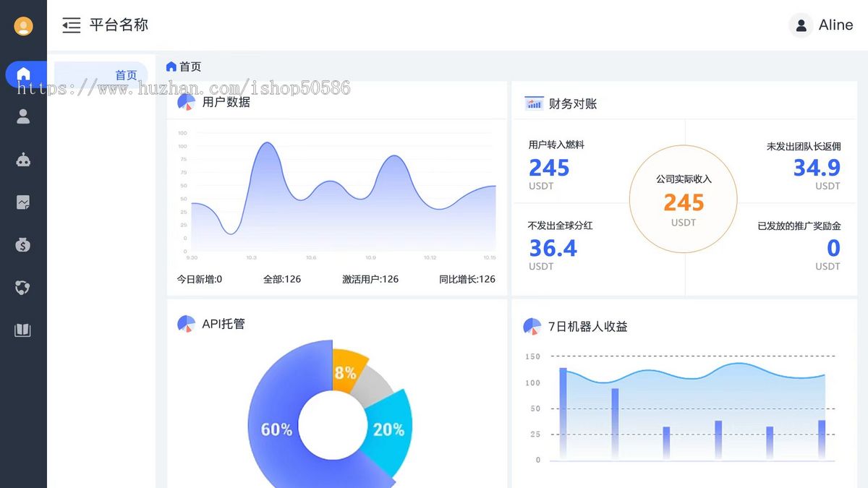Collapse the sidebar with the menu toggle icon
This screenshot has width=868, height=488.
tap(71, 25)
